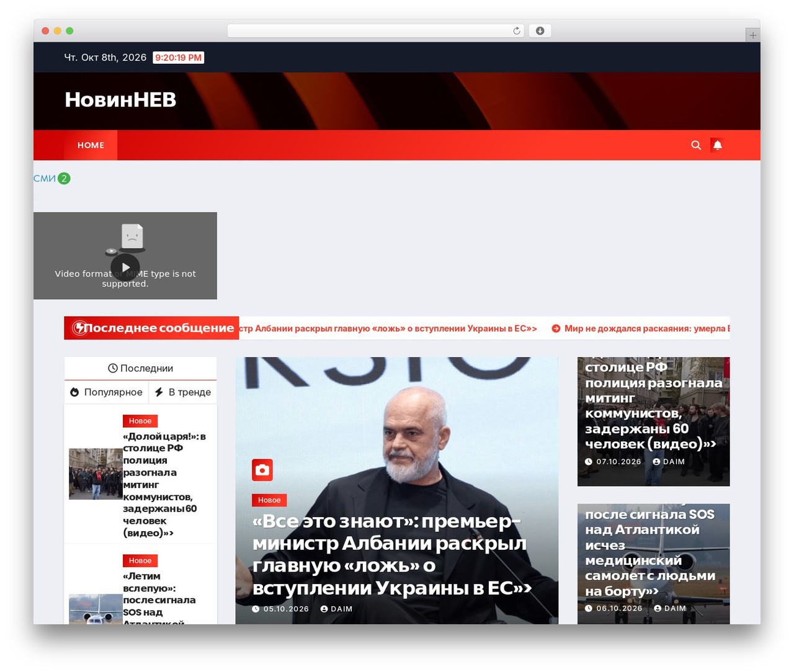The height and width of the screenshot is (672, 794).
Task: Open the right card about медицинский самолет
Action: (650, 552)
